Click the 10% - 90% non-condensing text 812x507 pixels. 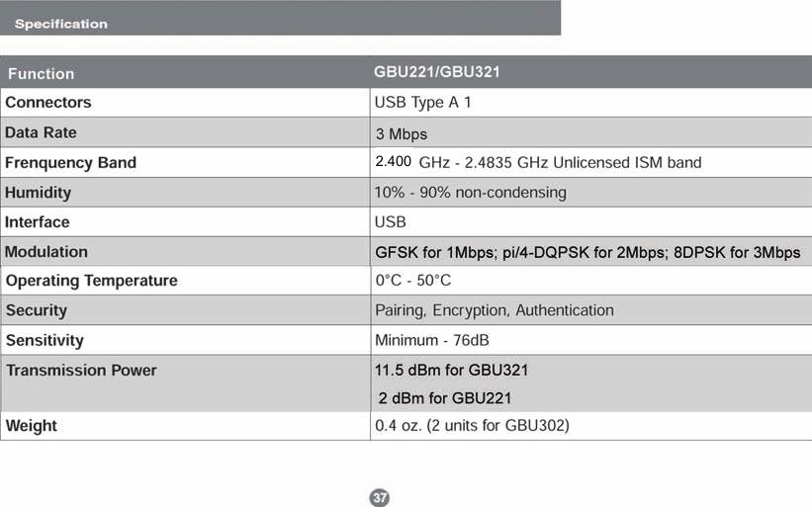[471, 192]
